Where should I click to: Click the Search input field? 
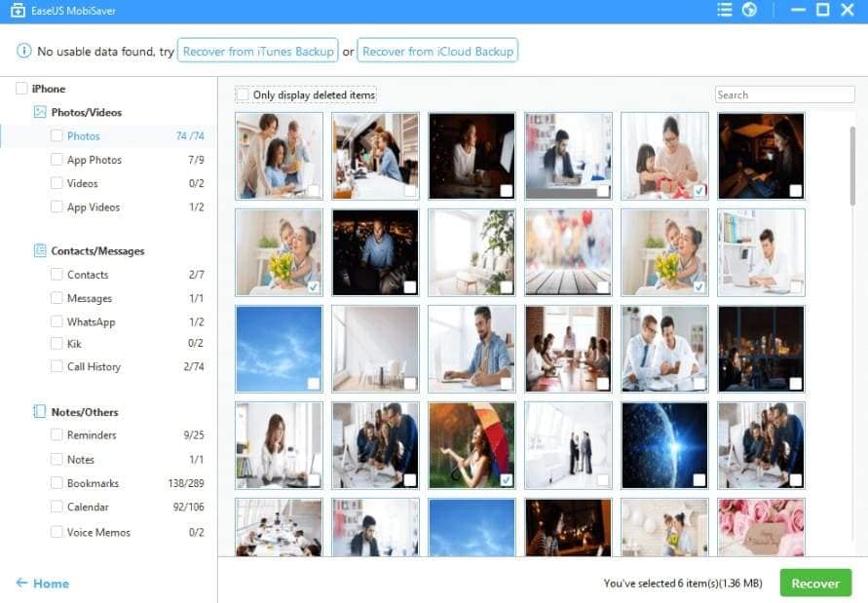[784, 94]
